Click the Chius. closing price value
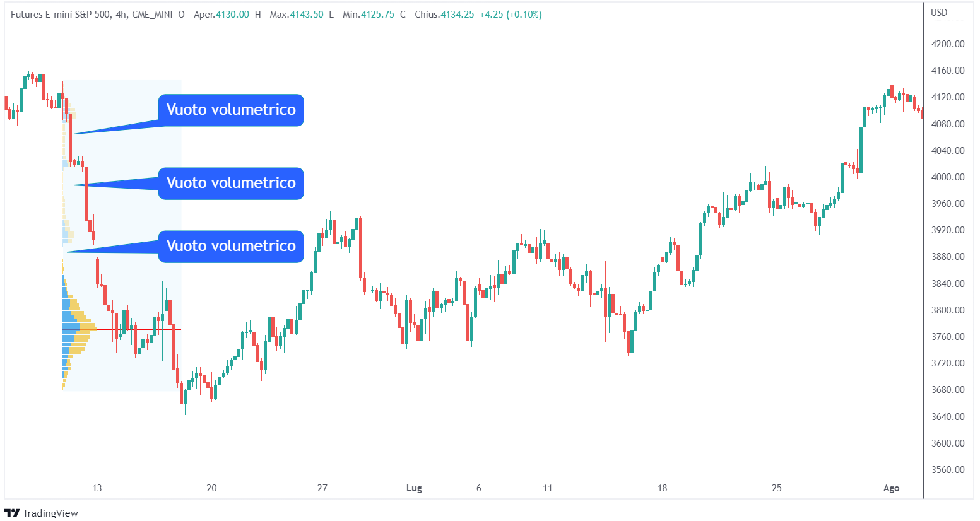 (x=457, y=15)
